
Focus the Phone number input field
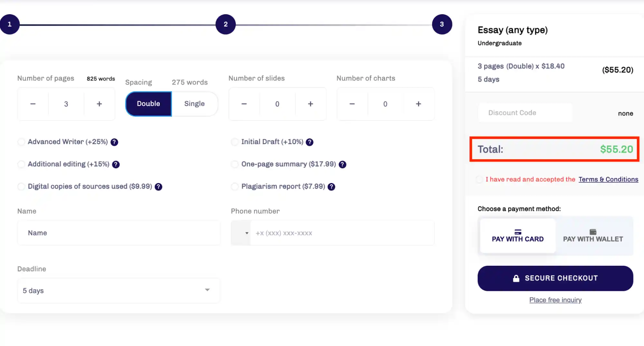pyautogui.click(x=342, y=233)
